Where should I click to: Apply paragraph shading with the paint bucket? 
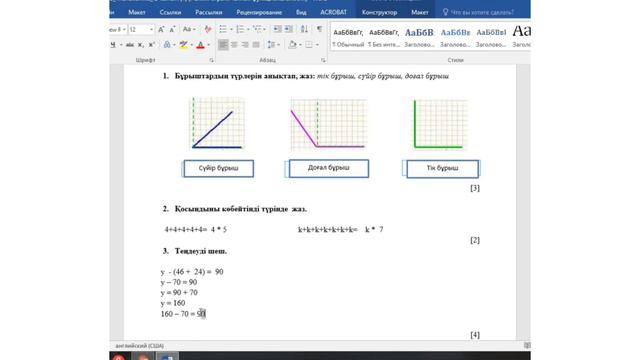(292, 44)
